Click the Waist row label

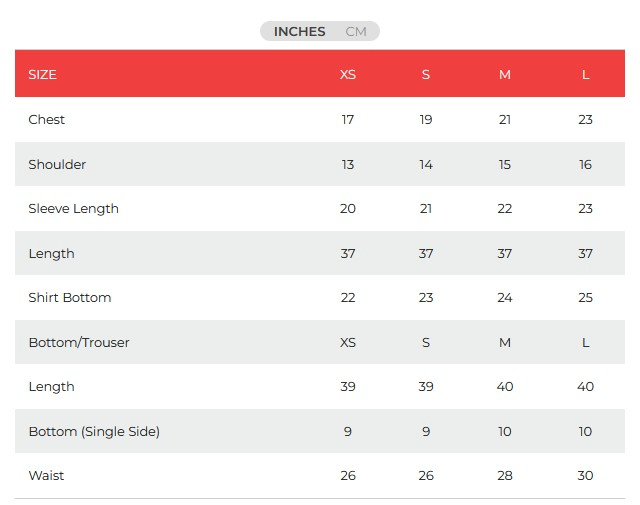(46, 476)
